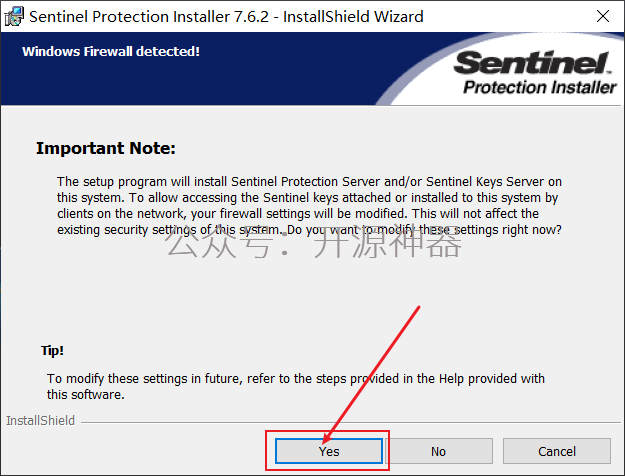625x476 pixels.
Task: Select the "Windows Firewall detected!" banner heading
Action: click(111, 51)
